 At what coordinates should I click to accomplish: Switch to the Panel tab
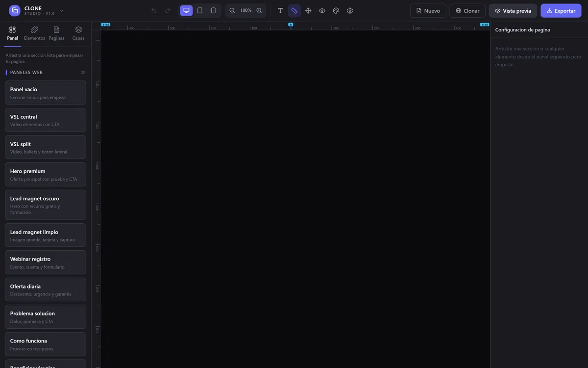click(13, 33)
